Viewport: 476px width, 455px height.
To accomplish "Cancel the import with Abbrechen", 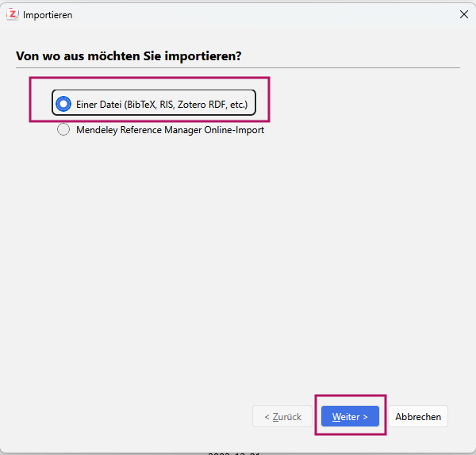I will tap(418, 416).
